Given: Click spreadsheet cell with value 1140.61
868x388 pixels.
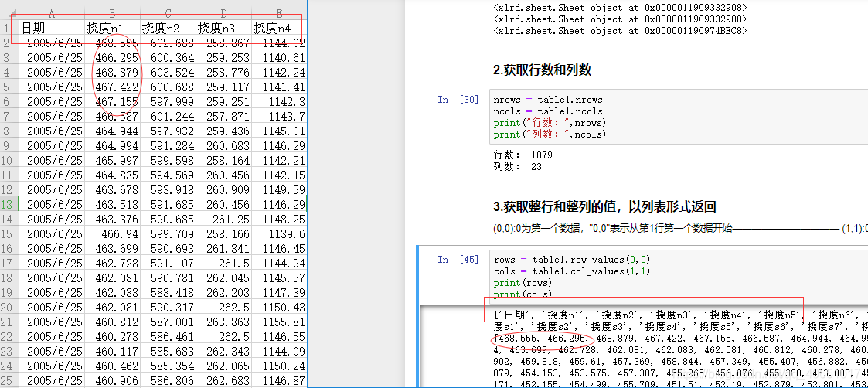Looking at the screenshot, I should (x=279, y=57).
